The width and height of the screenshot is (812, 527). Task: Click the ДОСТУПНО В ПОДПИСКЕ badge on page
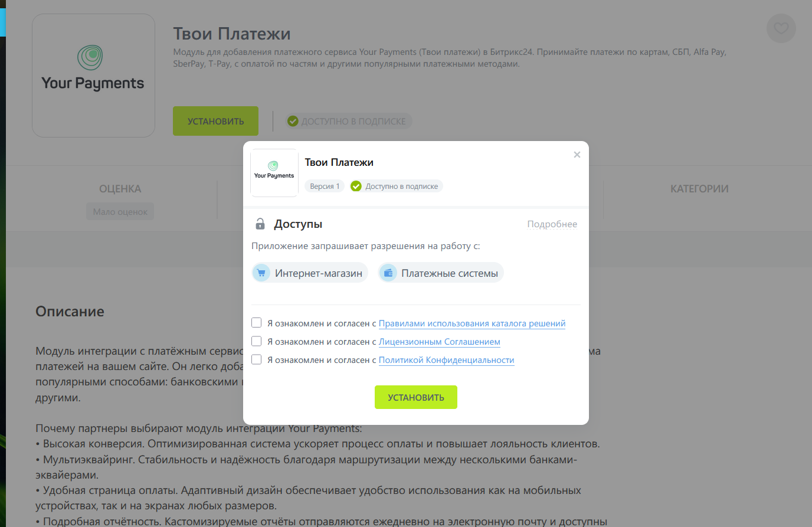click(x=349, y=121)
